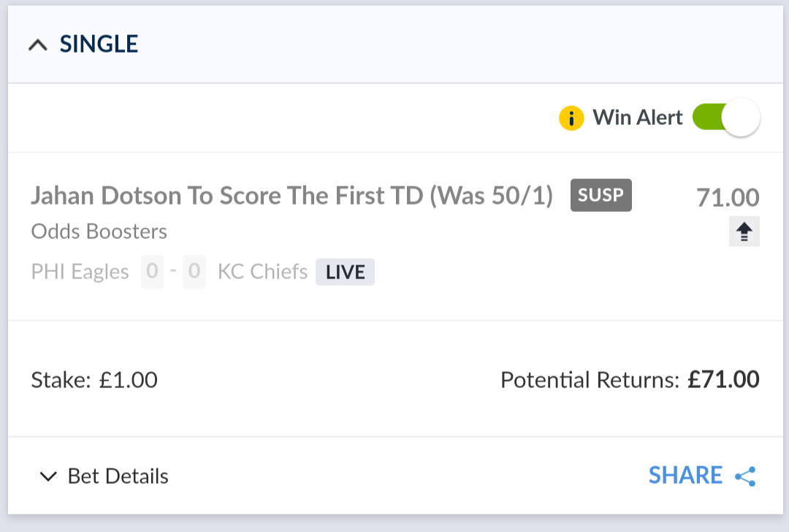Click the Bet Details label
This screenshot has height=532, width=789.
(x=118, y=476)
